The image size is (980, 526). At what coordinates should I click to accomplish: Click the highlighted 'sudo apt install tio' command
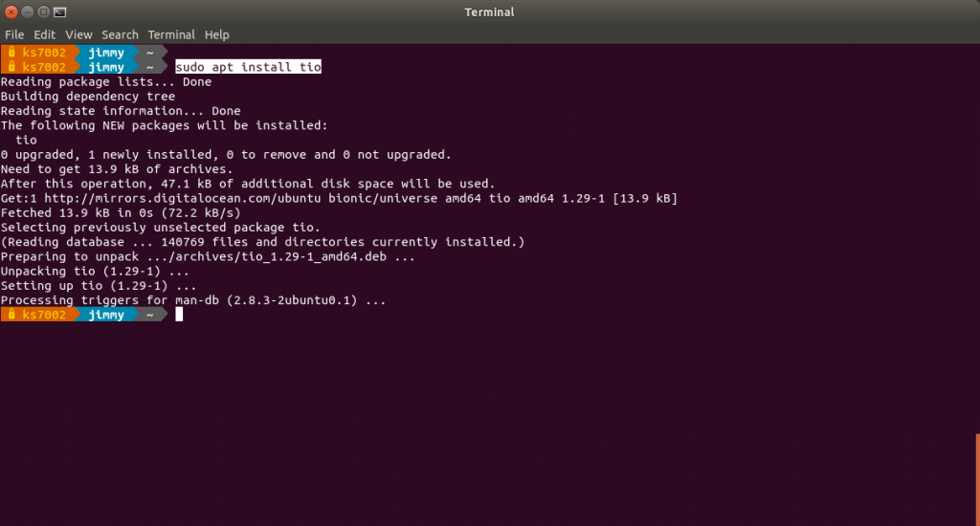point(248,67)
